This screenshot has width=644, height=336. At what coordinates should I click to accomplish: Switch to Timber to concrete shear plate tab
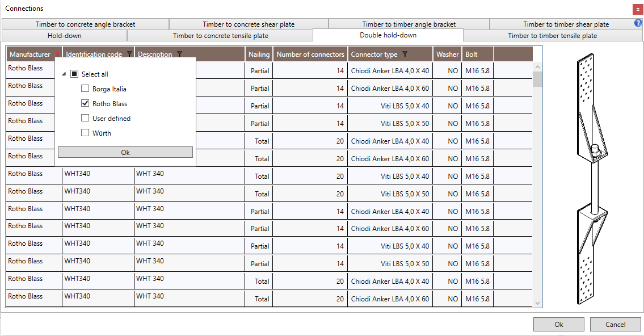[x=249, y=24]
